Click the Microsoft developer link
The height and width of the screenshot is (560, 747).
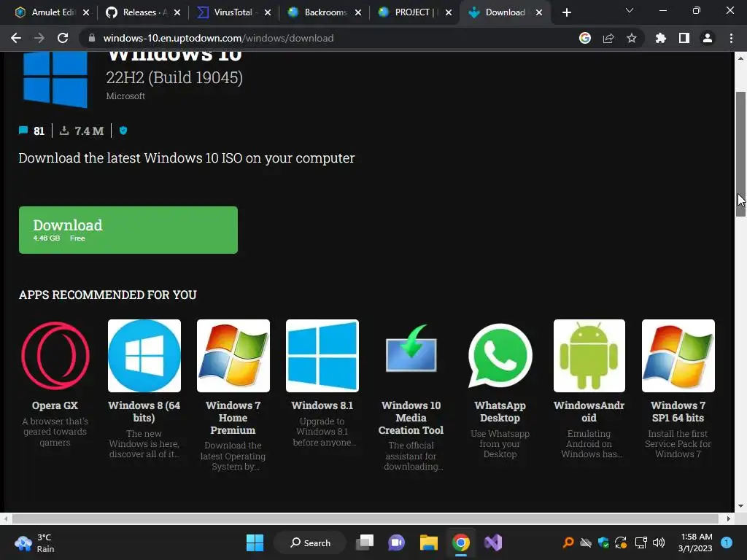[x=125, y=96]
